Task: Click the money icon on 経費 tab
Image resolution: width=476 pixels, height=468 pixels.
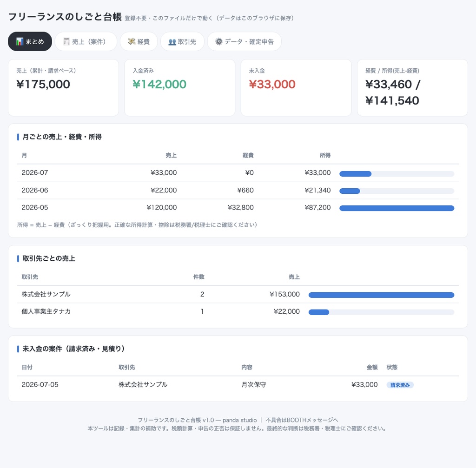Action: coord(132,41)
